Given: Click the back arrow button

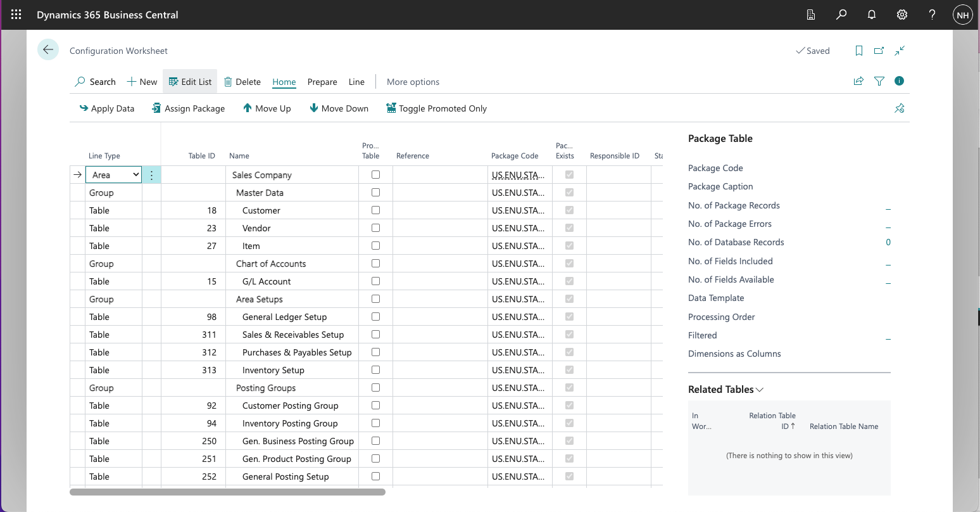Looking at the screenshot, I should tap(48, 50).
